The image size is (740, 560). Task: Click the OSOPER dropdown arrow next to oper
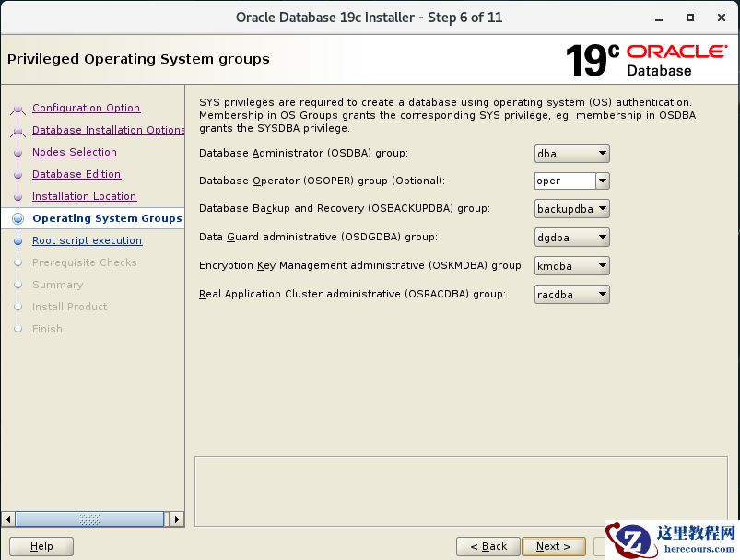(603, 181)
